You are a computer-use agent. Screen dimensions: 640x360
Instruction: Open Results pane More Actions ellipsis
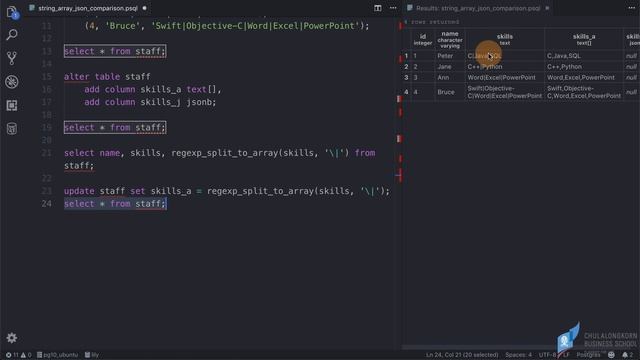631,8
